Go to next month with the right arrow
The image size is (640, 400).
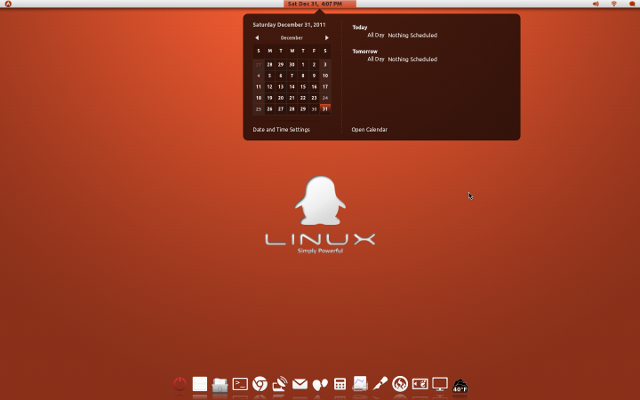click(327, 38)
